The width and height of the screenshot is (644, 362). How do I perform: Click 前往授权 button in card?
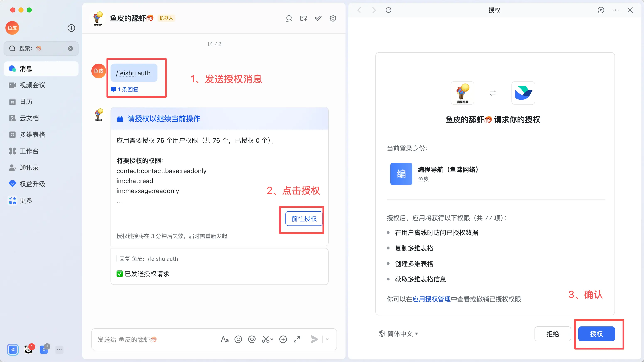[x=304, y=218]
